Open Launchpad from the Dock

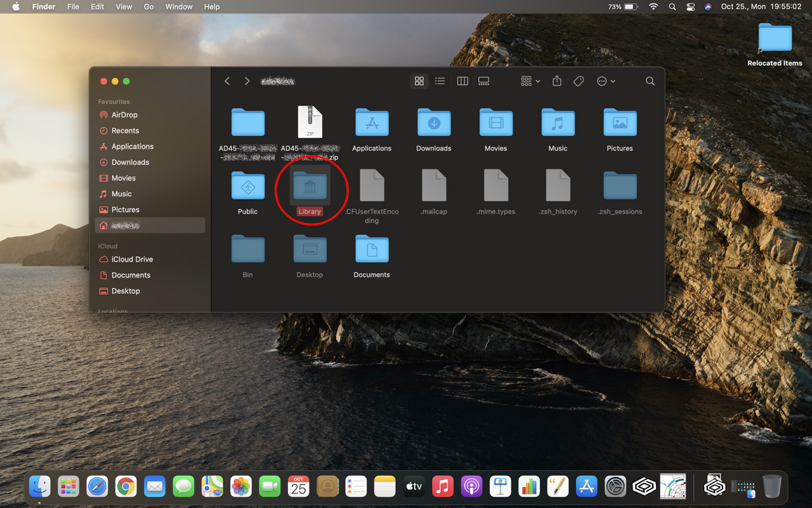click(69, 487)
